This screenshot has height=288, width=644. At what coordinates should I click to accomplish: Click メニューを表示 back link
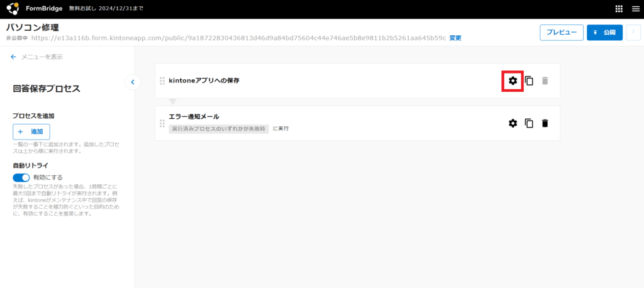[x=36, y=57]
